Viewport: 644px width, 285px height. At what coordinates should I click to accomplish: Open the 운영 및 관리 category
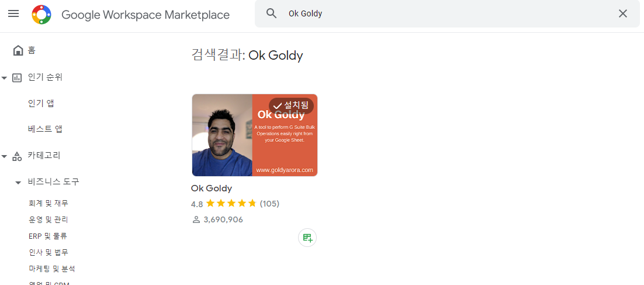click(x=49, y=219)
